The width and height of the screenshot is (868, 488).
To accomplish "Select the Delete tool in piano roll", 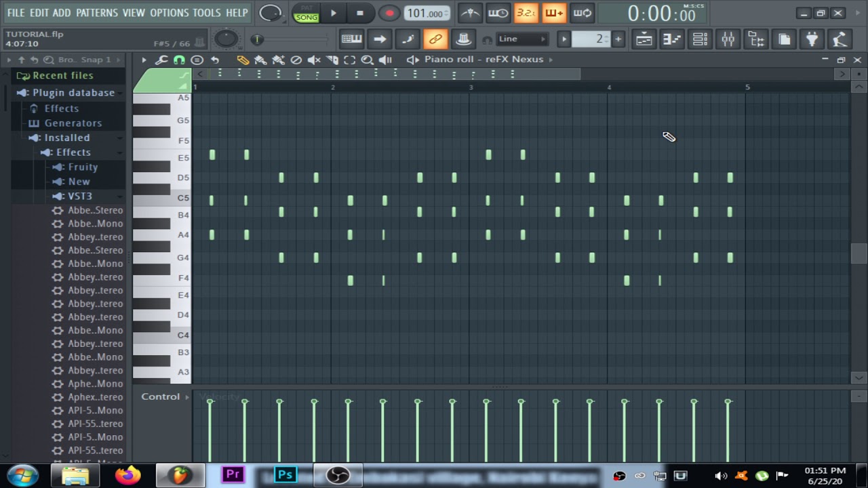I will (296, 60).
